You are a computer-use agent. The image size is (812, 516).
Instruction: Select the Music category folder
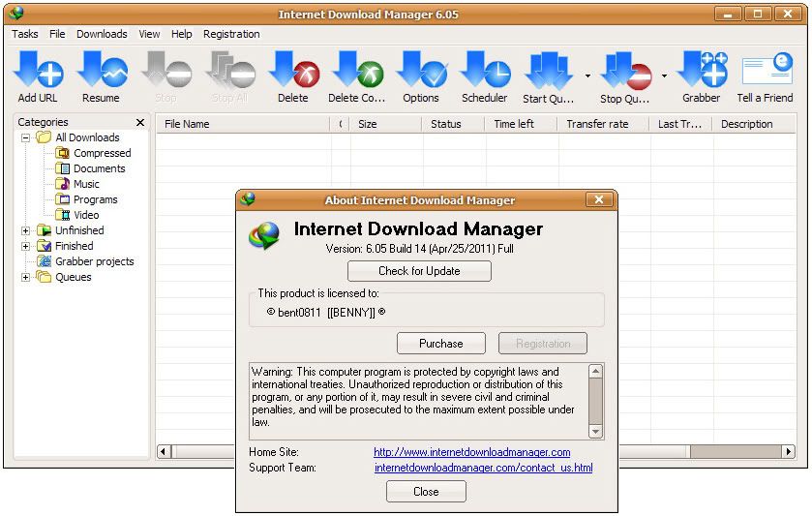pos(86,184)
